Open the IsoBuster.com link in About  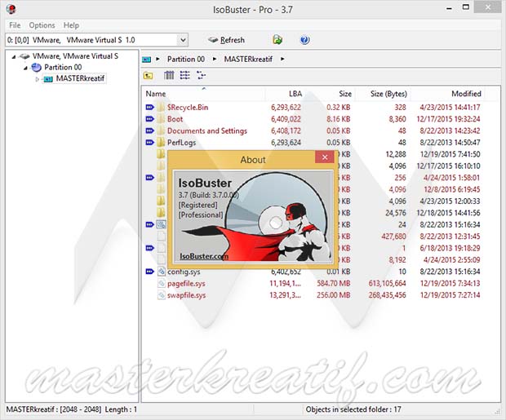204,256
